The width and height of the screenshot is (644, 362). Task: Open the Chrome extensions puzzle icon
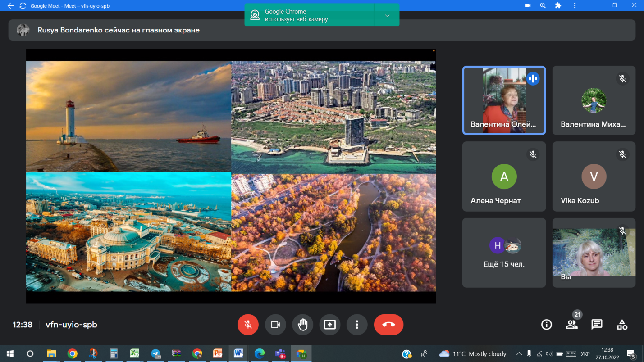558,5
